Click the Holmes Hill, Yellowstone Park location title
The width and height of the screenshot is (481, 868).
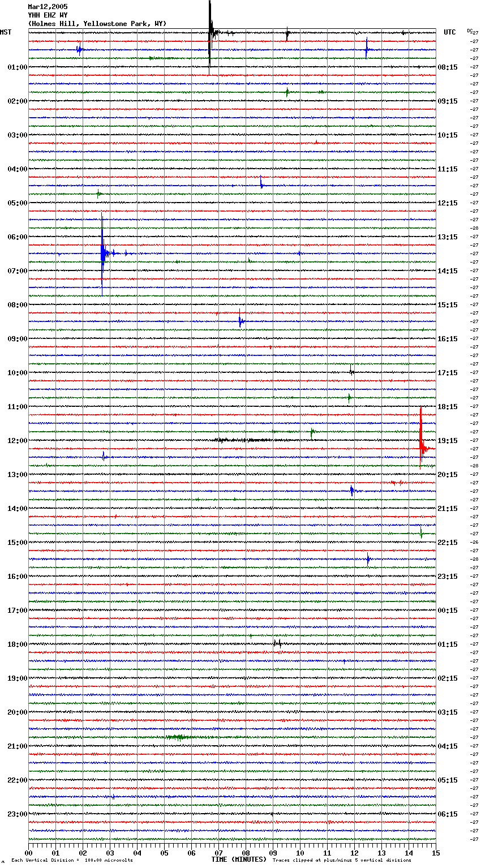(97, 24)
